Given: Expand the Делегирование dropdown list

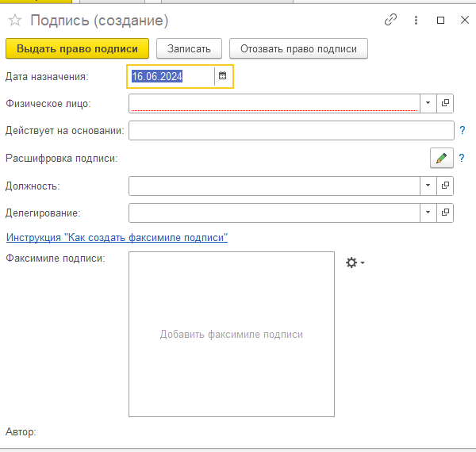Looking at the screenshot, I should [x=428, y=213].
